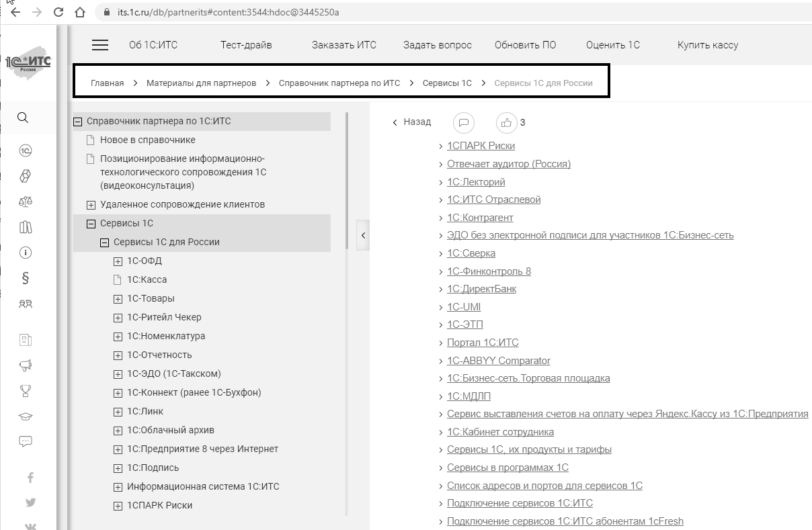
Task: Click the thumbs-up like button
Action: 506,122
